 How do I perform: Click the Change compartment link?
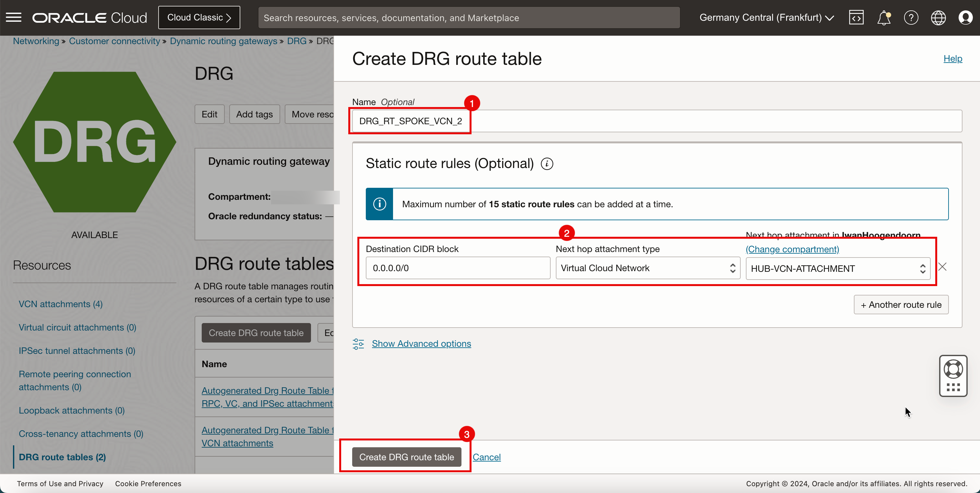[x=793, y=248]
